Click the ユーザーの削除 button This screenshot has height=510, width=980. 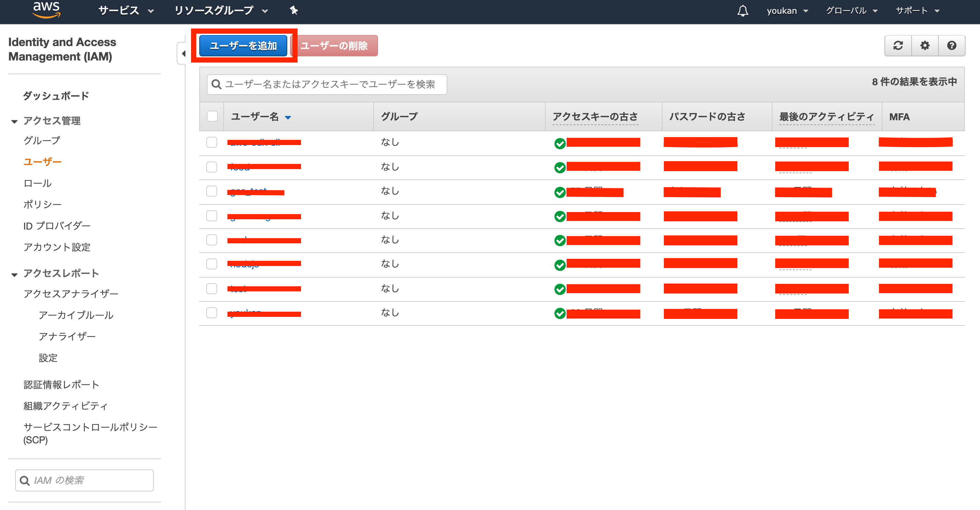click(x=334, y=46)
